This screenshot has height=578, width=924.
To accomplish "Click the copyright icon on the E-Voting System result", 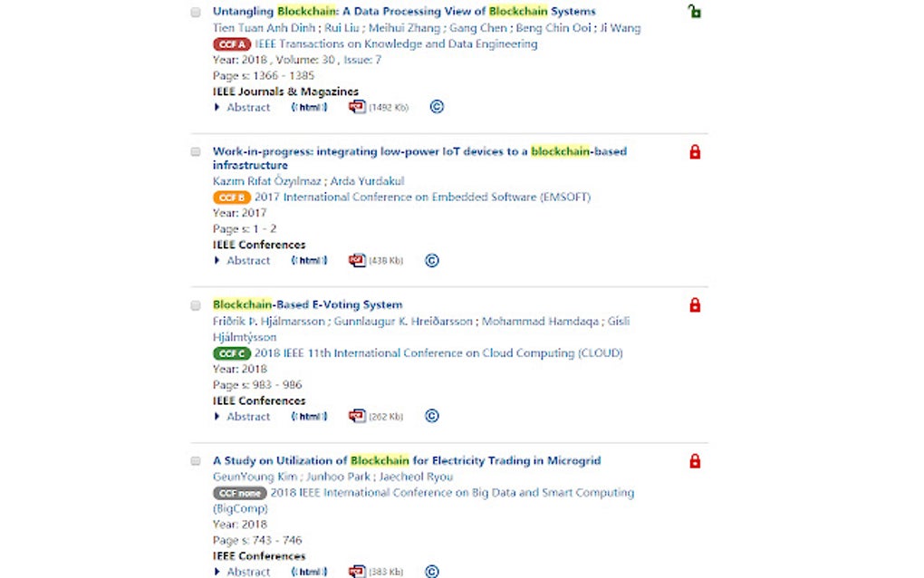I will [x=432, y=416].
